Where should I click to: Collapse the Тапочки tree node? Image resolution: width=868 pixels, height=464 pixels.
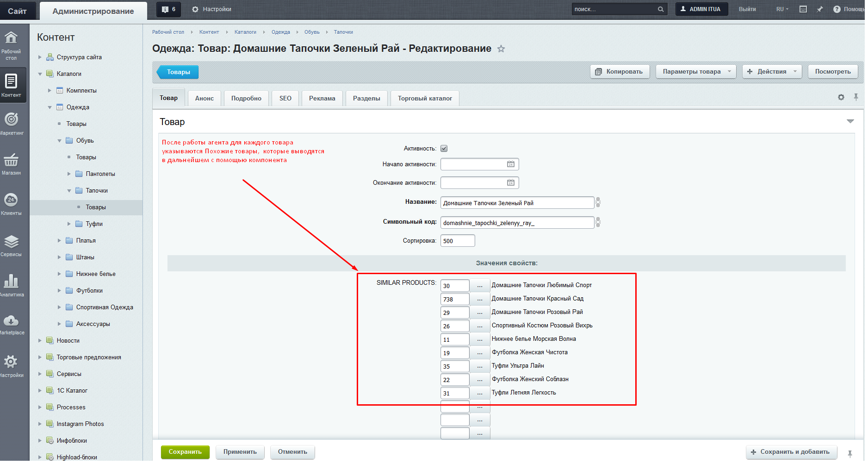tap(69, 191)
